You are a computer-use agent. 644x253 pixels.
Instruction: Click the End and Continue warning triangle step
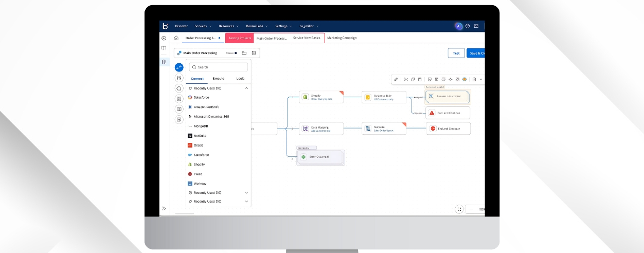pos(448,113)
